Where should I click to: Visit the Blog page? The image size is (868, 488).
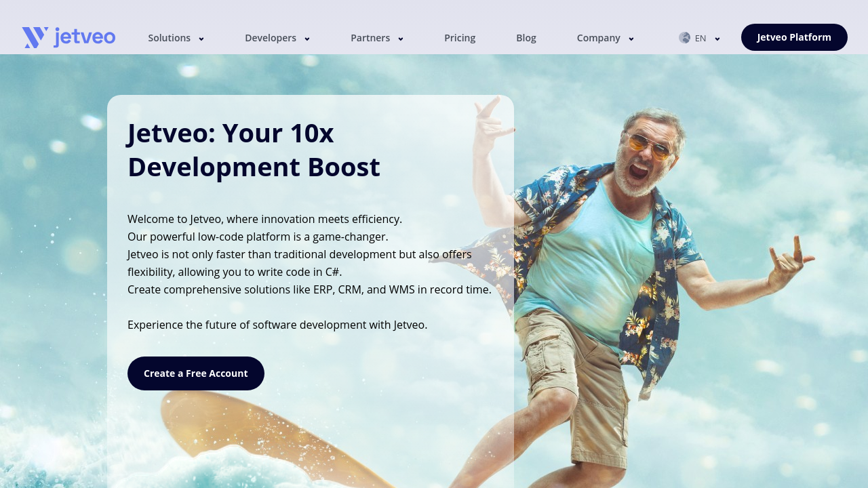[526, 38]
